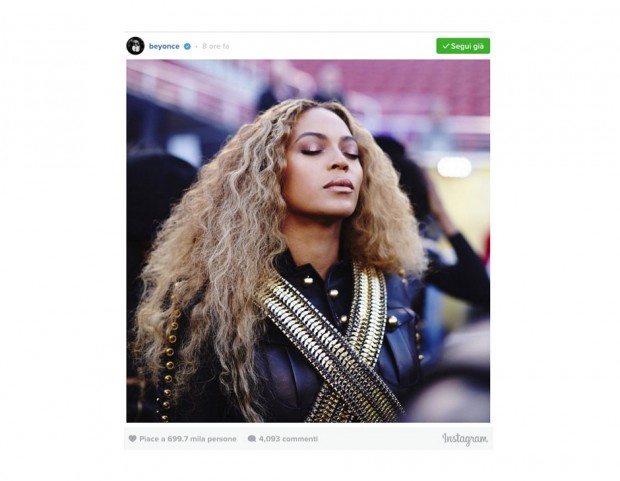Screen dimensions: 620x481
Task: Click the 'Piace a' label beside heart
Action: [x=152, y=439]
